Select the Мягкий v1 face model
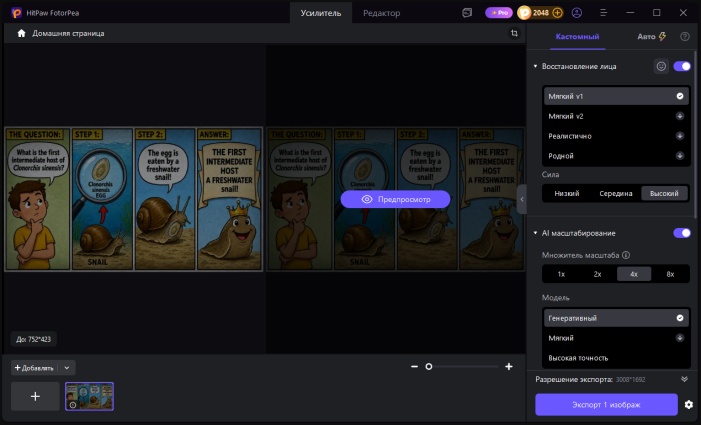 point(616,96)
